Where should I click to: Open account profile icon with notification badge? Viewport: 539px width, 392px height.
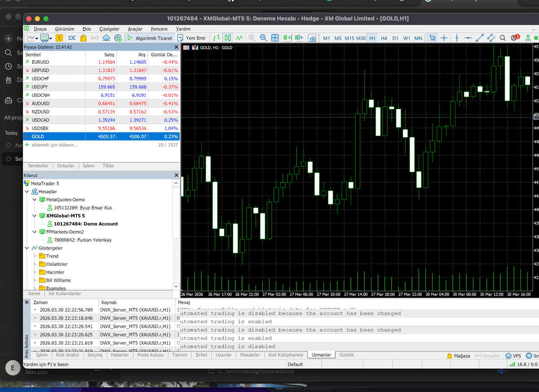(x=515, y=38)
